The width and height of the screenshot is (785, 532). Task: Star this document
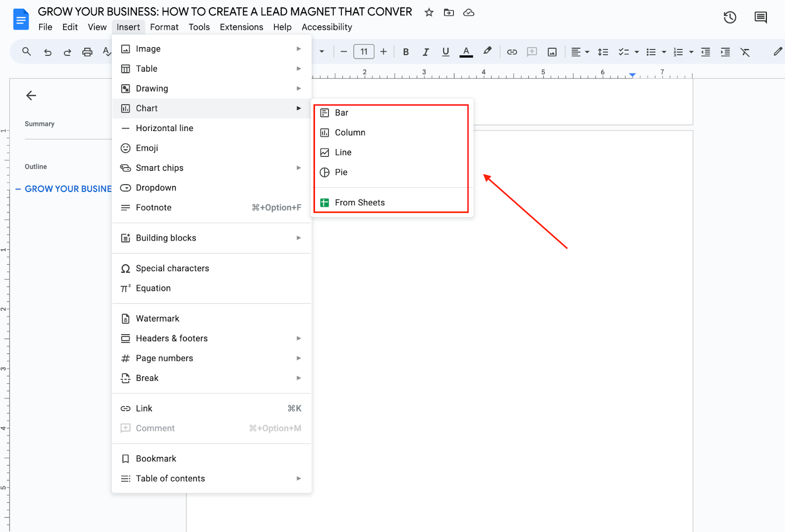click(x=429, y=12)
